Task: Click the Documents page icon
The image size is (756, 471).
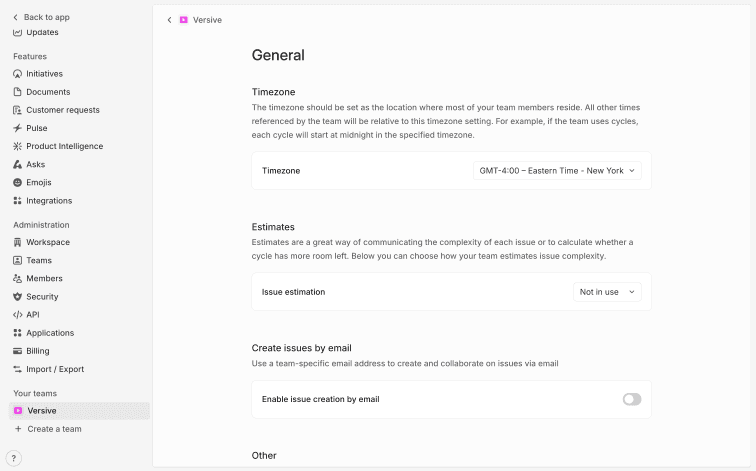Action: pyautogui.click(x=17, y=92)
